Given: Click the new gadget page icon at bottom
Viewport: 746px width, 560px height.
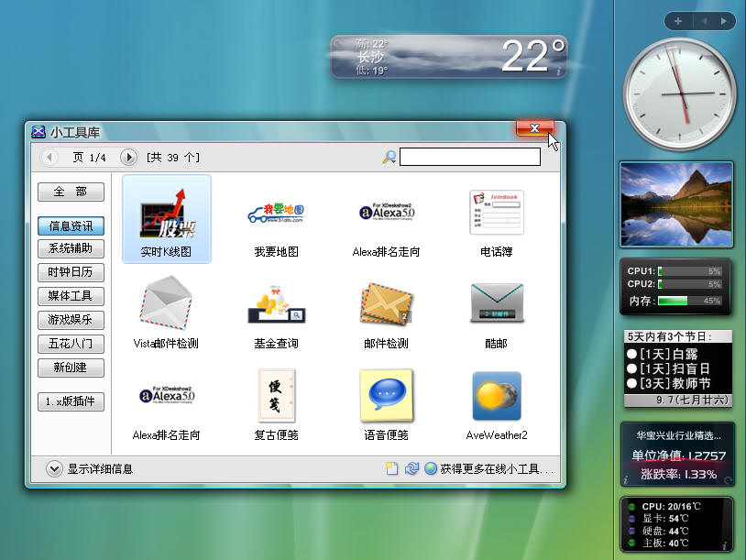Looking at the screenshot, I should pyautogui.click(x=392, y=468).
